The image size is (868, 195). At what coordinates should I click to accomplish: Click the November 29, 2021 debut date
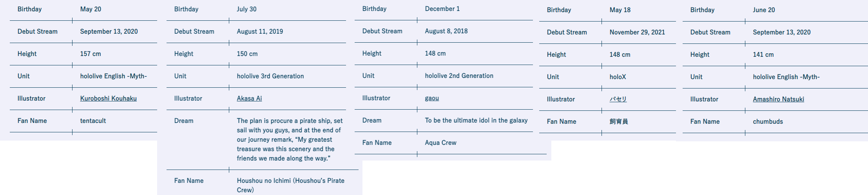637,32
